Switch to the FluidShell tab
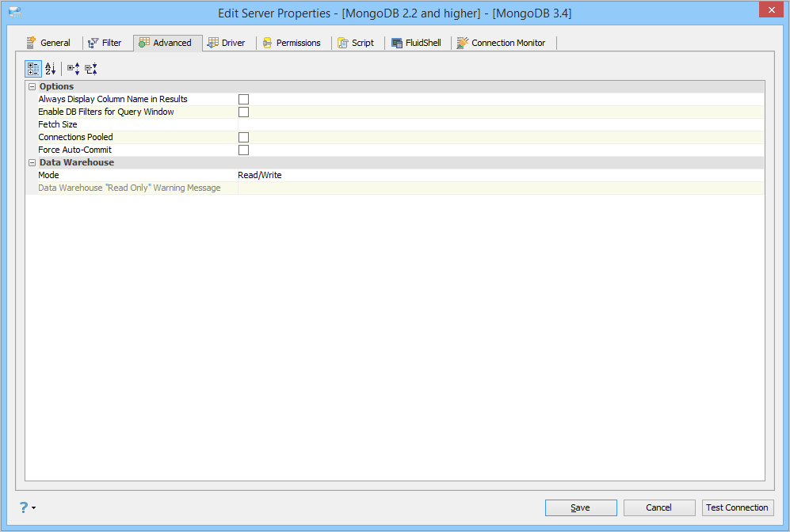The image size is (790, 532). [x=417, y=43]
